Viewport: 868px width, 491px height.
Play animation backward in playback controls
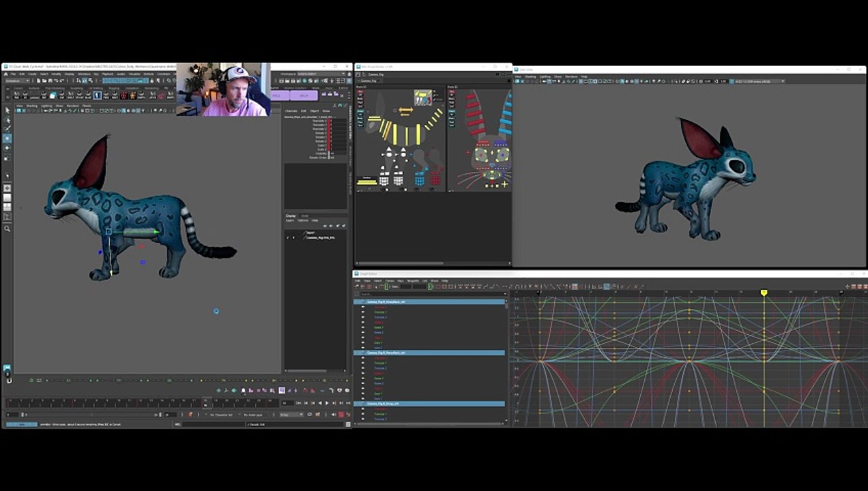[320, 403]
